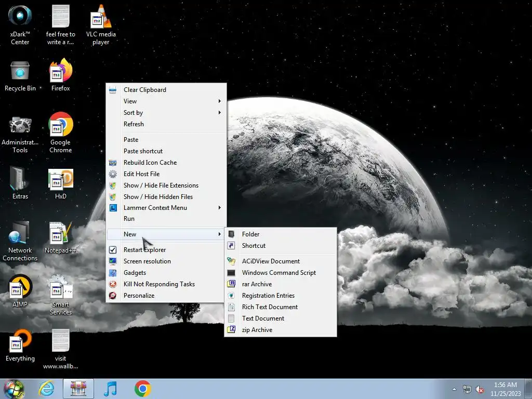Launch VLC media player desktop shortcut

click(101, 24)
